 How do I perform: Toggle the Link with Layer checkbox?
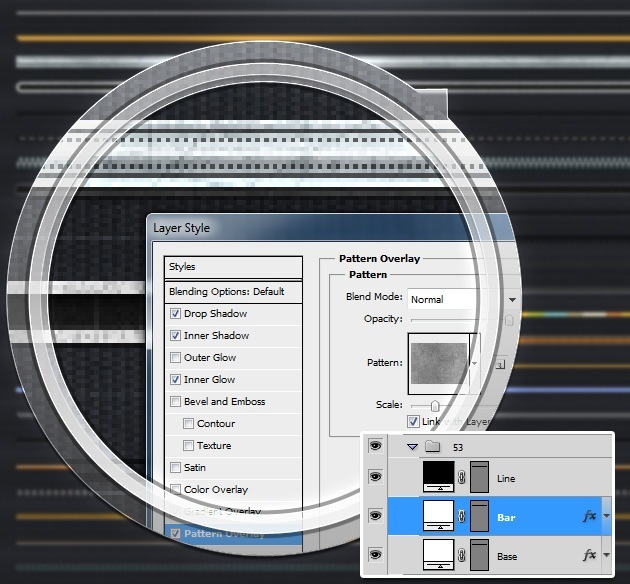(x=413, y=421)
